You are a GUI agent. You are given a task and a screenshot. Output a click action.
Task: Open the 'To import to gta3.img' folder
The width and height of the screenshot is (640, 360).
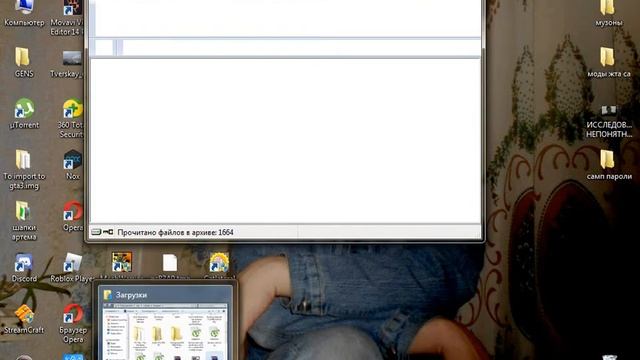click(24, 169)
